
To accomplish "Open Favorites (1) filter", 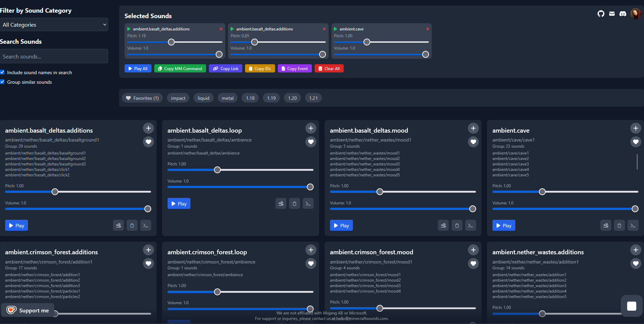I will click(142, 98).
